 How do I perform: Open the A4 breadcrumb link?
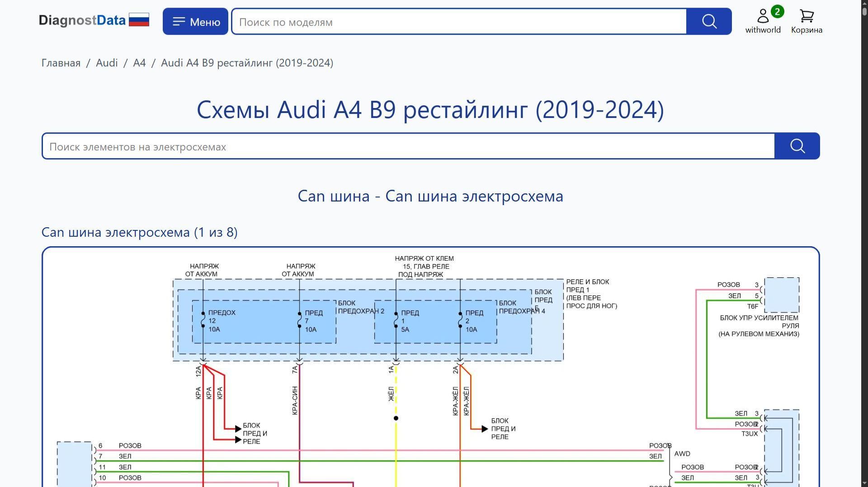(139, 63)
